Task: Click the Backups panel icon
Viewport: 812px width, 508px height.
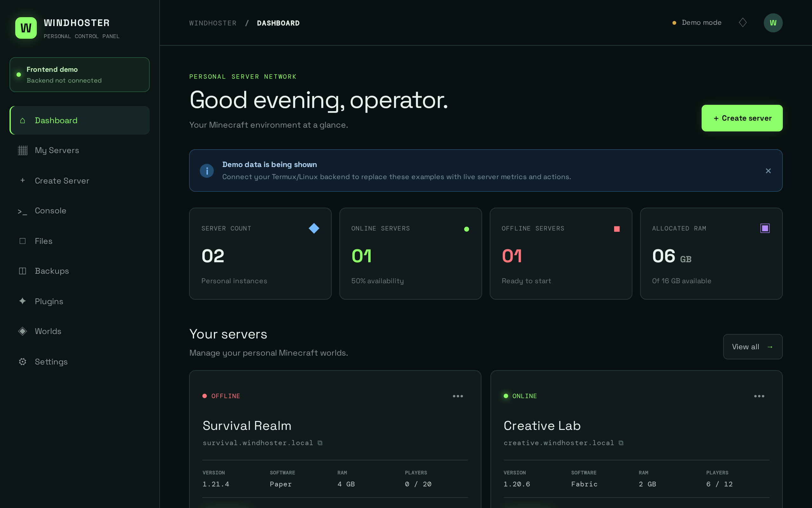Action: (x=23, y=271)
